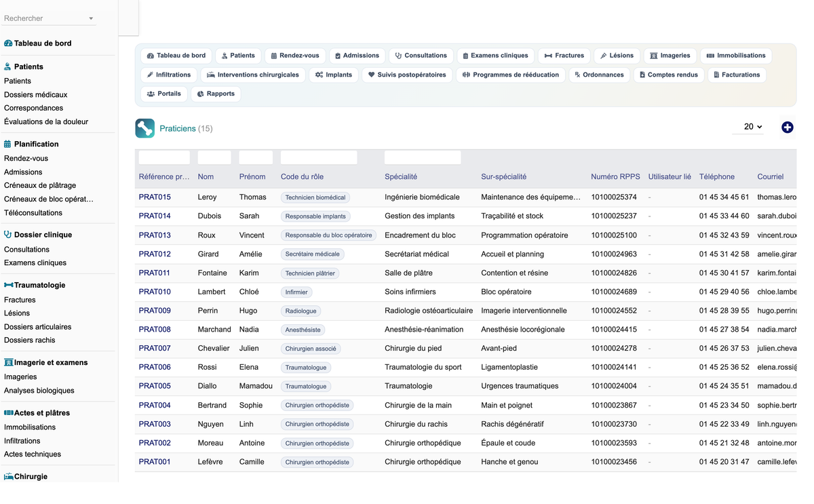Open Rapports shortcut with pie chart icon
This screenshot has width=814, height=504.
coord(216,94)
